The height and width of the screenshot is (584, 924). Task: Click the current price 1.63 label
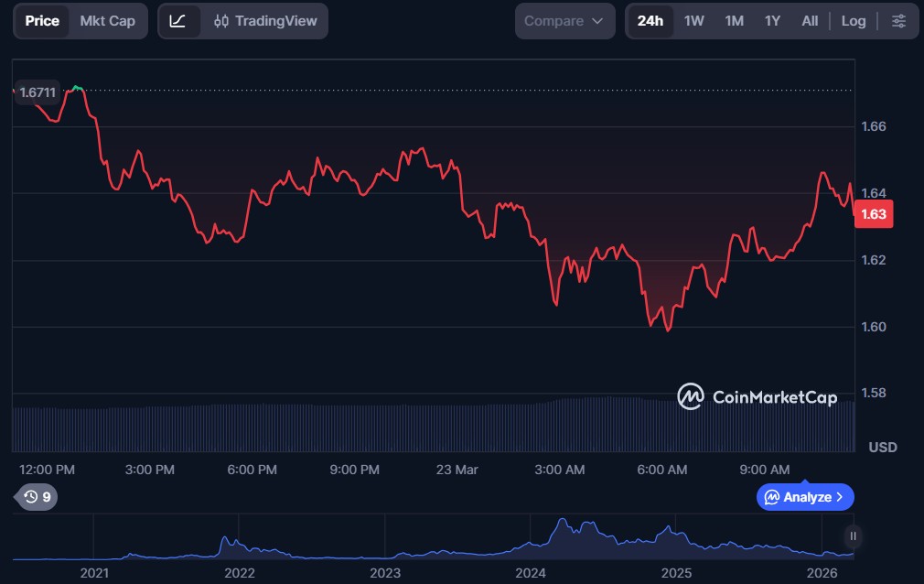pyautogui.click(x=874, y=214)
